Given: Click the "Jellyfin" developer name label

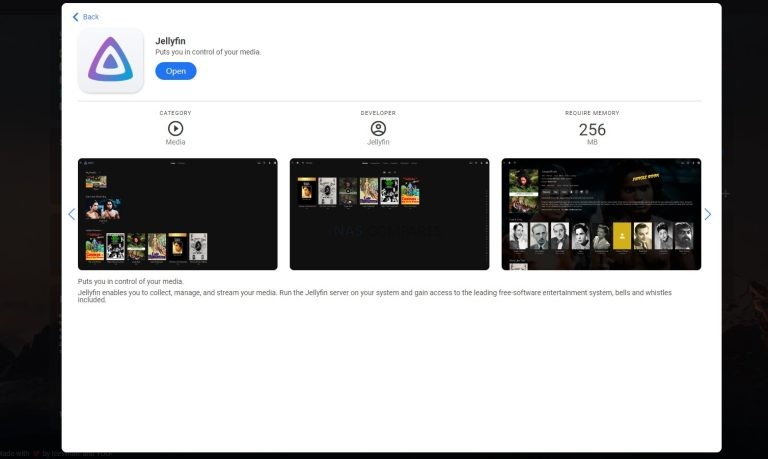Looking at the screenshot, I should pos(378,143).
